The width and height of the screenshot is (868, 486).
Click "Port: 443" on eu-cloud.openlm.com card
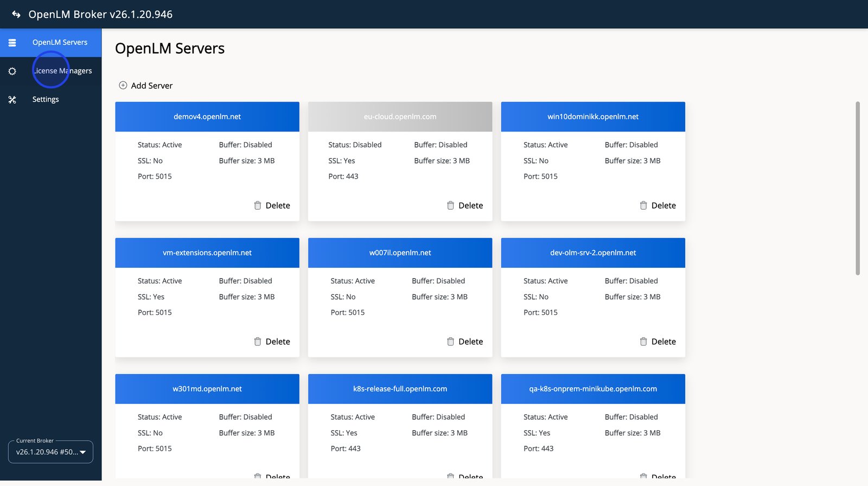343,176
